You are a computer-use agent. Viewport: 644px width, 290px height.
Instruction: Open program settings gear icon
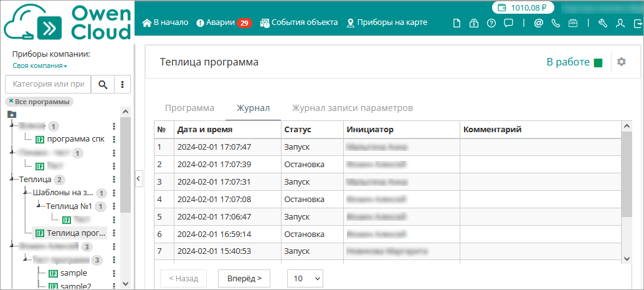coord(621,62)
